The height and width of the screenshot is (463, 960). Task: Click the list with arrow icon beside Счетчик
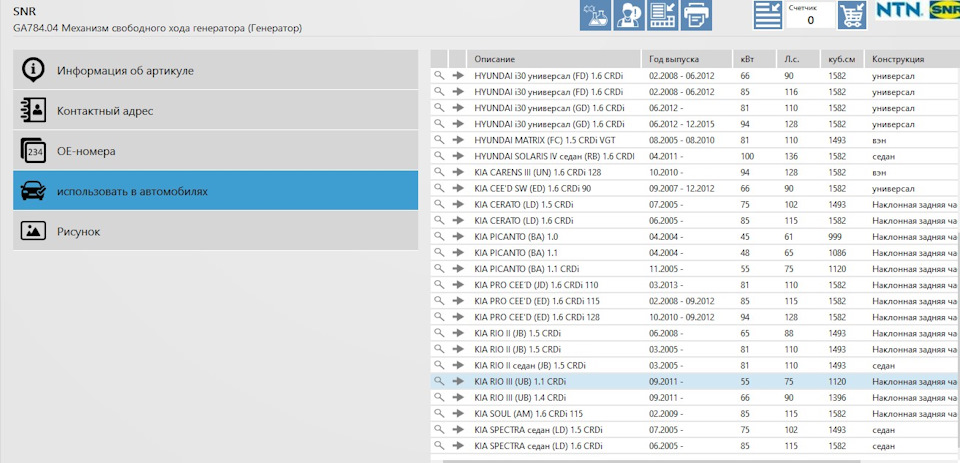767,15
